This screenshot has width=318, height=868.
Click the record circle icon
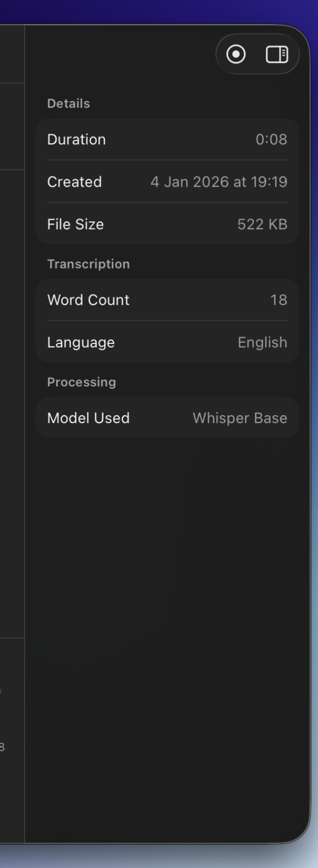click(x=236, y=54)
